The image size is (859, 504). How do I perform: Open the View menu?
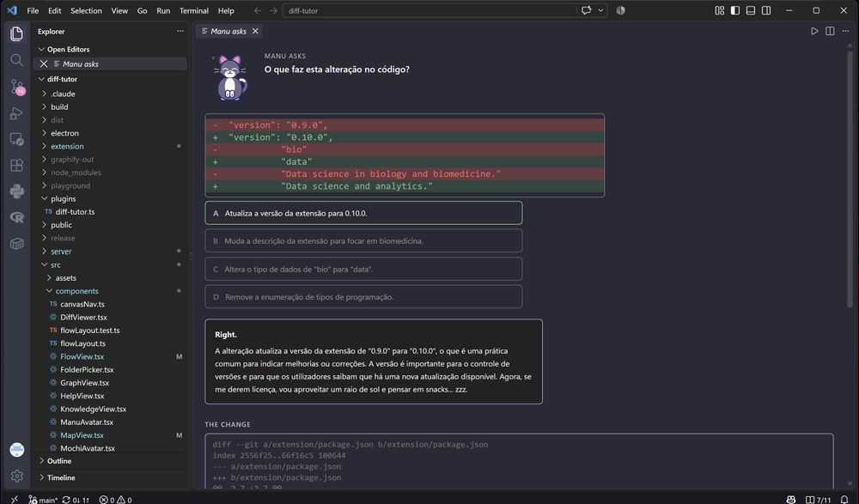pyautogui.click(x=119, y=10)
